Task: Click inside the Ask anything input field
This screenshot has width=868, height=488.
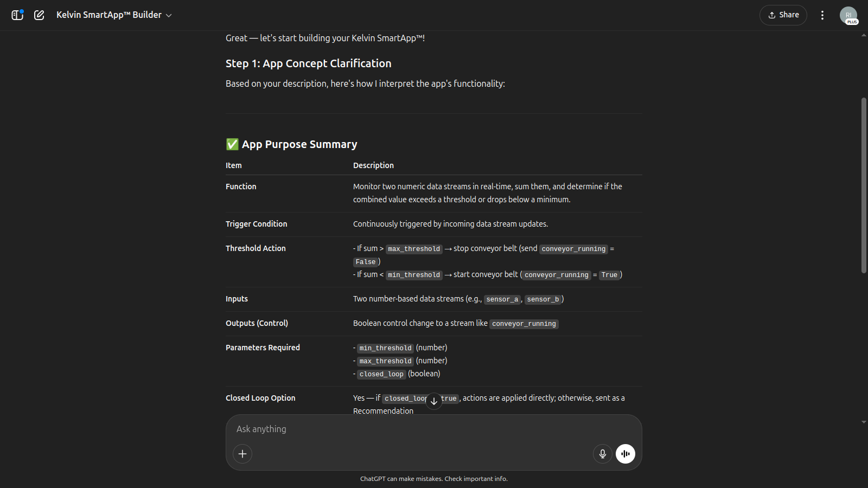Action: click(380, 429)
